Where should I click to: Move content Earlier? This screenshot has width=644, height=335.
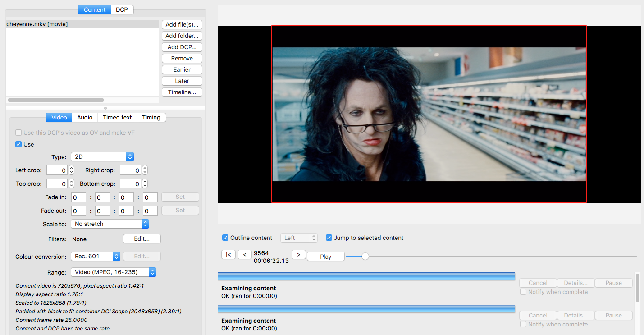click(182, 69)
